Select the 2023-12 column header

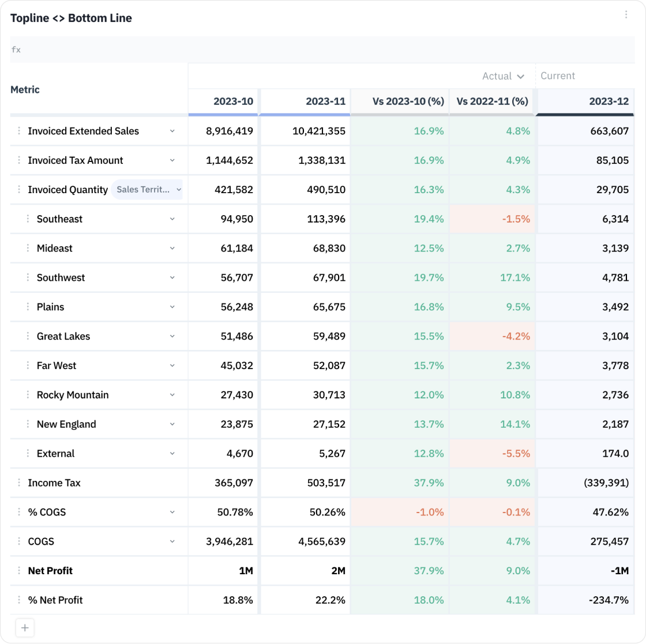pyautogui.click(x=585, y=101)
